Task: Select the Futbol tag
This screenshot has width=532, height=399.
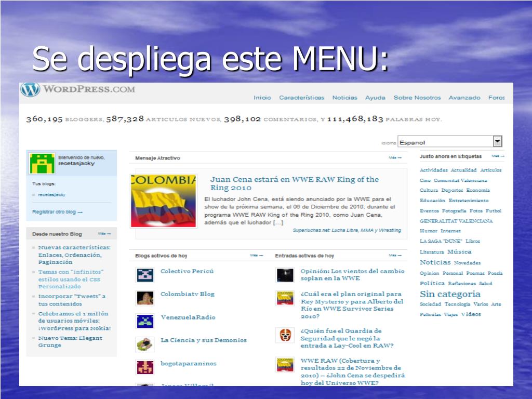Action: (494, 211)
